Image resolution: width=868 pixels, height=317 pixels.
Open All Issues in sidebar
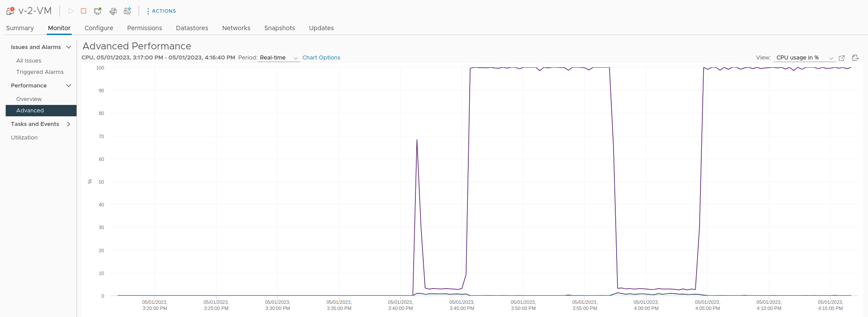click(29, 61)
